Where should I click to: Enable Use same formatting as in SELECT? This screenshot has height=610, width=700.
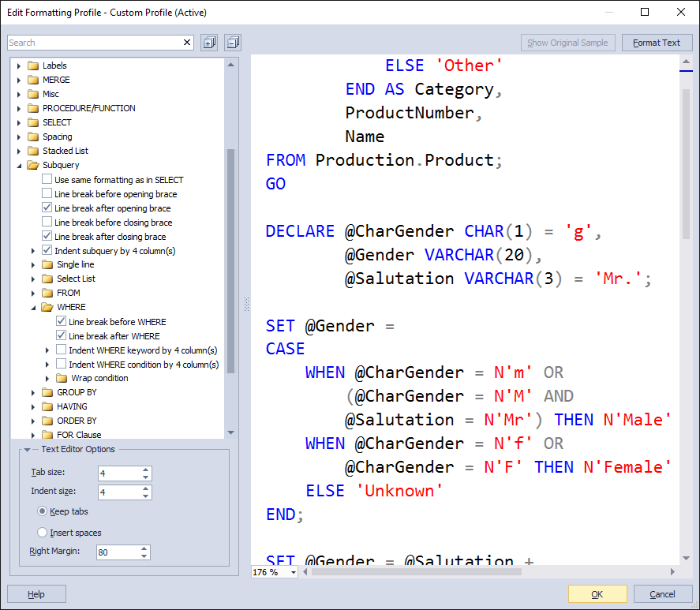[x=47, y=179]
